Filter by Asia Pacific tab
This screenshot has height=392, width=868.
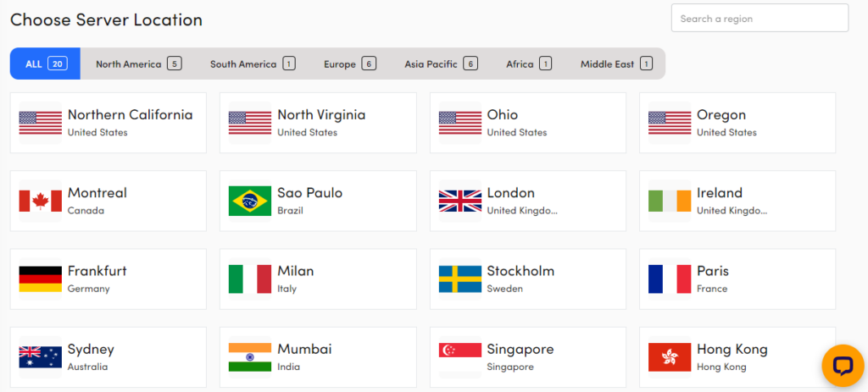point(441,63)
